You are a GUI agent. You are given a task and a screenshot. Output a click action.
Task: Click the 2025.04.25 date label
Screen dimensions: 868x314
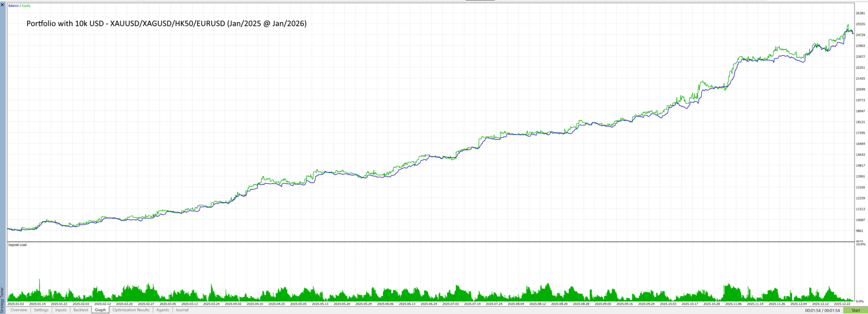pyautogui.click(x=277, y=304)
